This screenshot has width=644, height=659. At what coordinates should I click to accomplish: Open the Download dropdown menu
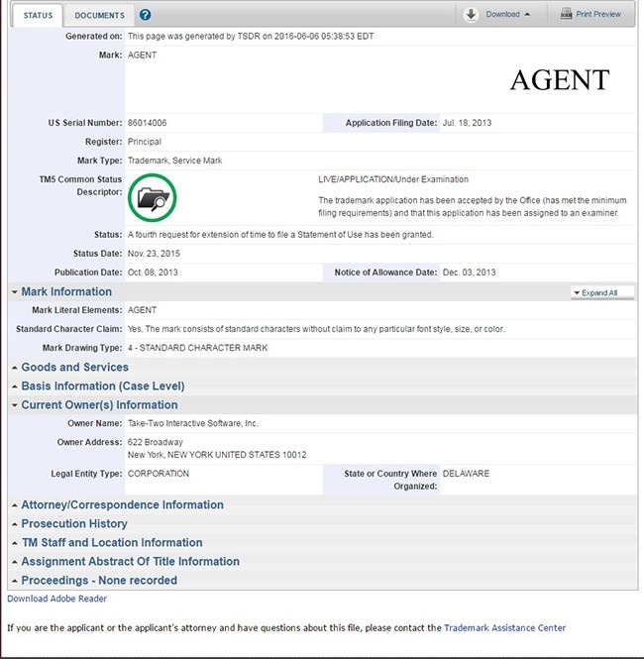coord(507,14)
